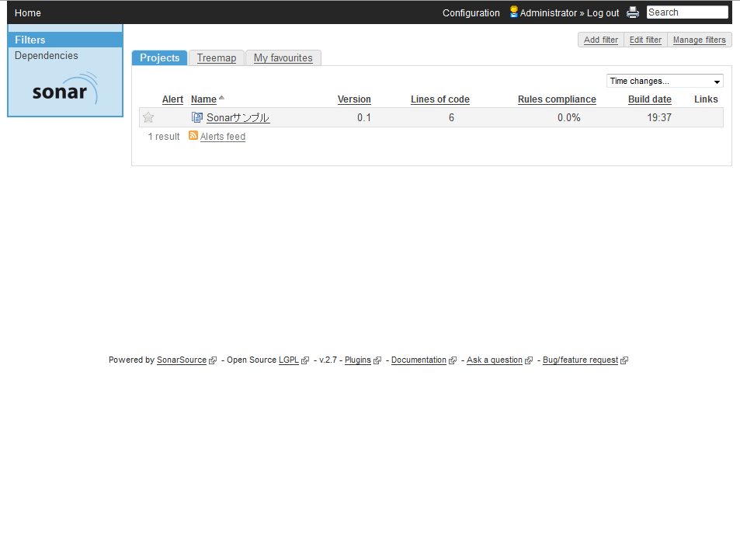Click the project icon beside Sonarサンプル
This screenshot has width=740, height=560.
(x=196, y=117)
